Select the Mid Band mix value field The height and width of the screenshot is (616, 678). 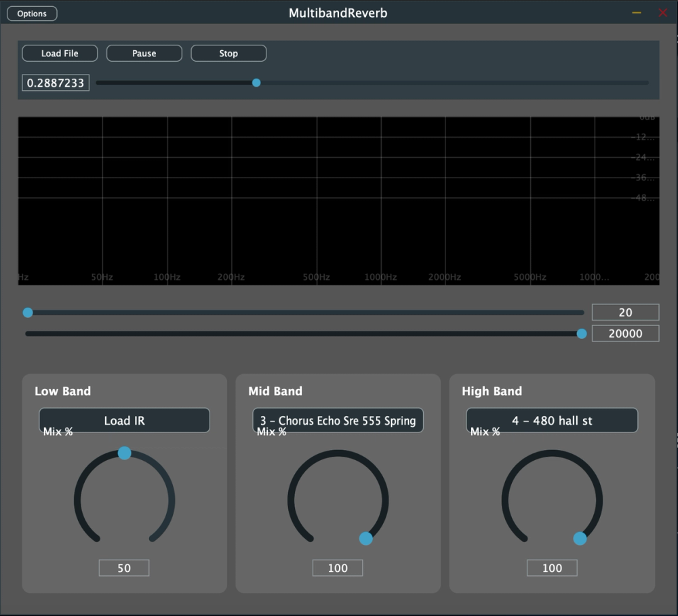tap(338, 568)
